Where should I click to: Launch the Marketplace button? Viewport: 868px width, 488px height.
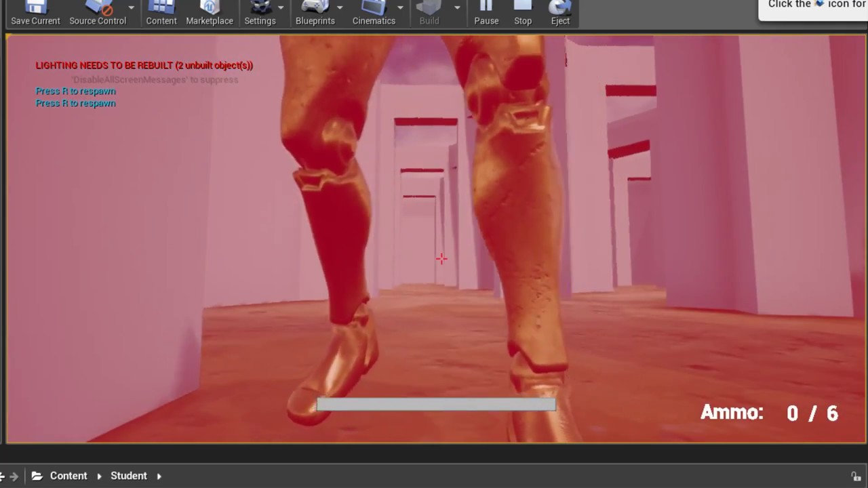[210, 13]
